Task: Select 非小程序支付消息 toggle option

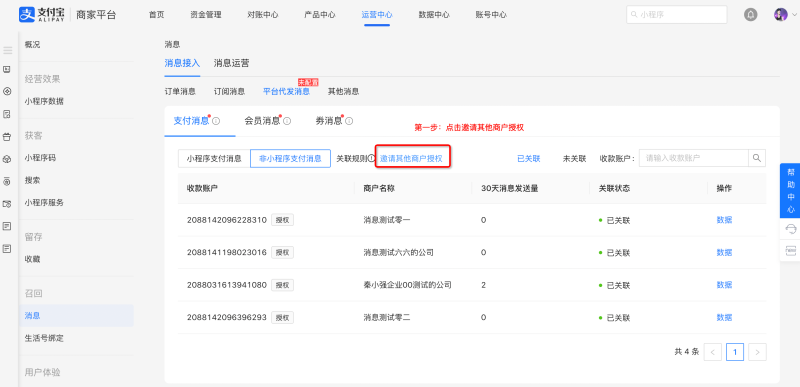Action: click(x=290, y=159)
